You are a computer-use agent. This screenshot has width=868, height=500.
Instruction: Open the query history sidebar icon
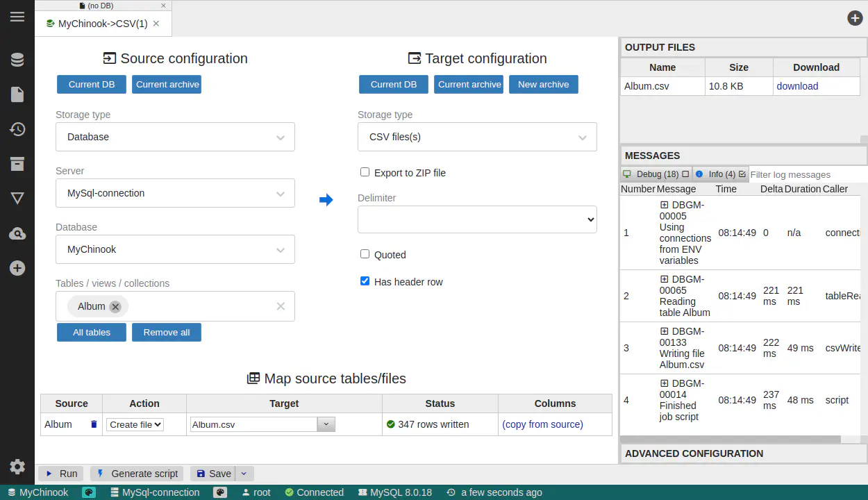pyautogui.click(x=17, y=129)
